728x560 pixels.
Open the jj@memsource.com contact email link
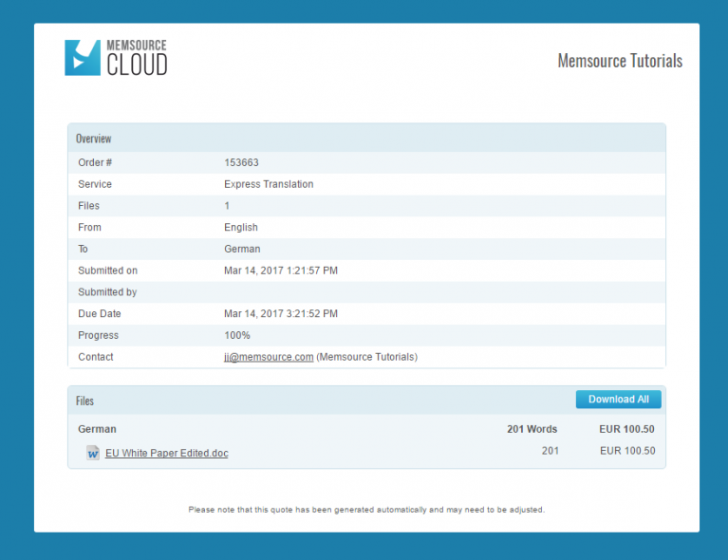pyautogui.click(x=269, y=357)
